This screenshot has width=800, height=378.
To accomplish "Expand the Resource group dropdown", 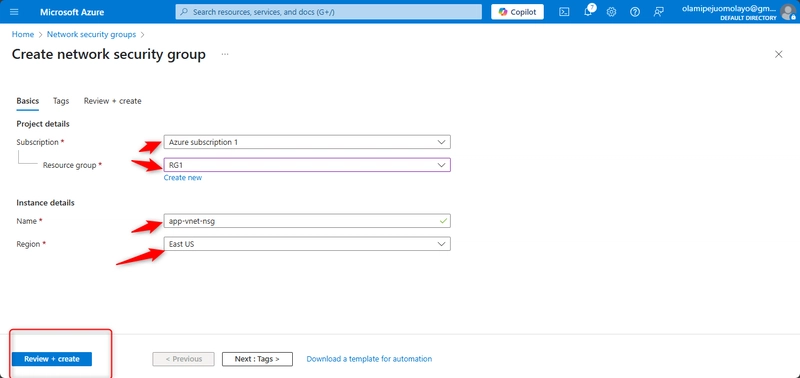I will [x=307, y=165].
